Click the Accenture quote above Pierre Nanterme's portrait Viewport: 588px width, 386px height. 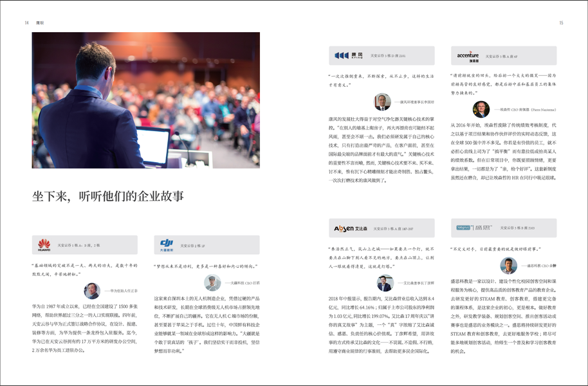coord(504,84)
